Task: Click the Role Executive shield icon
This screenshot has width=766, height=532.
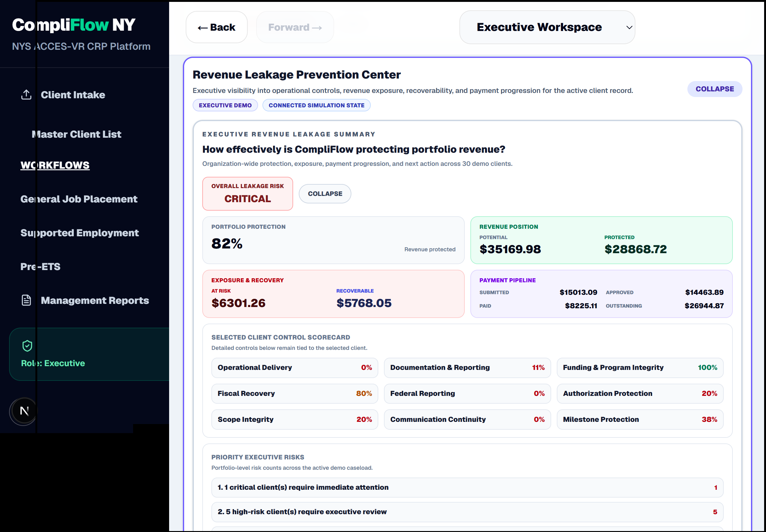Action: [x=27, y=346]
